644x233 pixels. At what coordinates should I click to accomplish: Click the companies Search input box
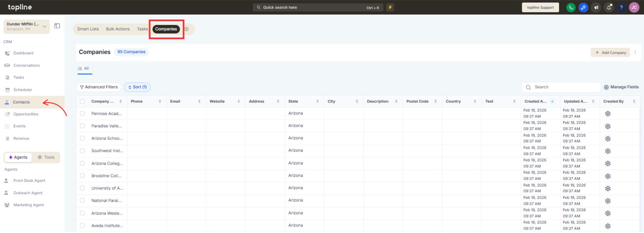point(561,87)
